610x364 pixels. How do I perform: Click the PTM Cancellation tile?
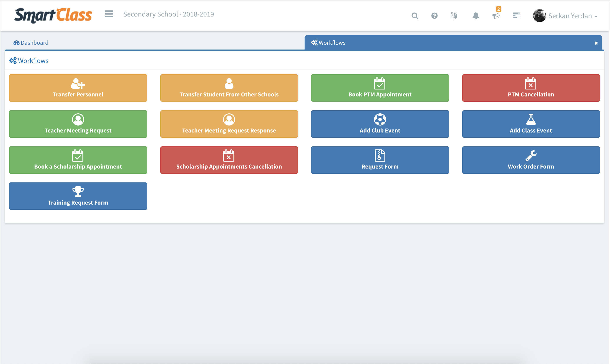(531, 88)
